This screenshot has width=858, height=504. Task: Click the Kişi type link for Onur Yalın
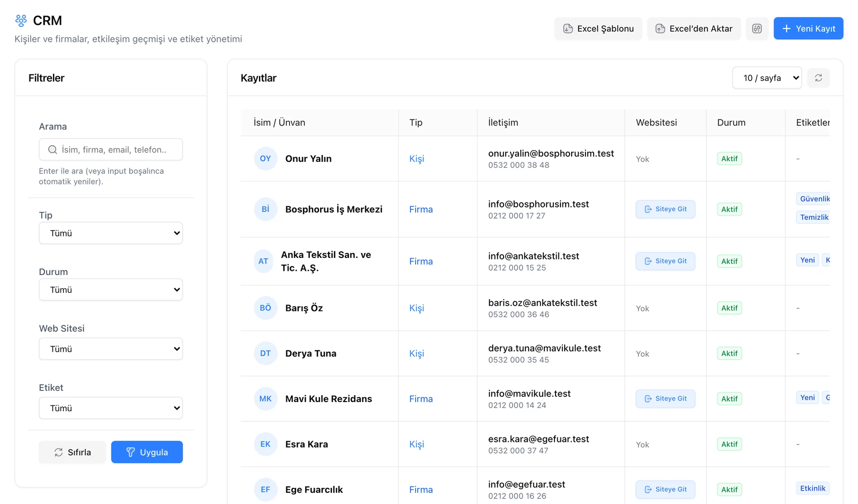click(x=417, y=159)
